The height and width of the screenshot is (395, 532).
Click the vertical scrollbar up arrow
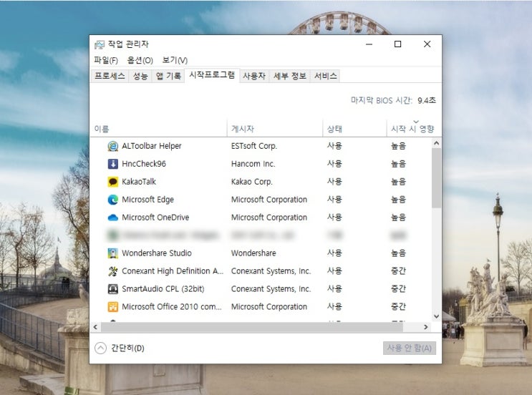pos(437,143)
